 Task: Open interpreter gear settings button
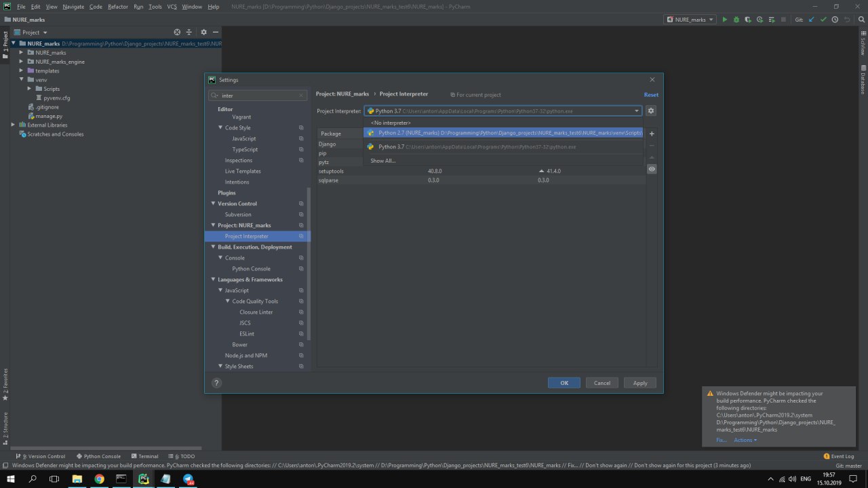coord(651,110)
